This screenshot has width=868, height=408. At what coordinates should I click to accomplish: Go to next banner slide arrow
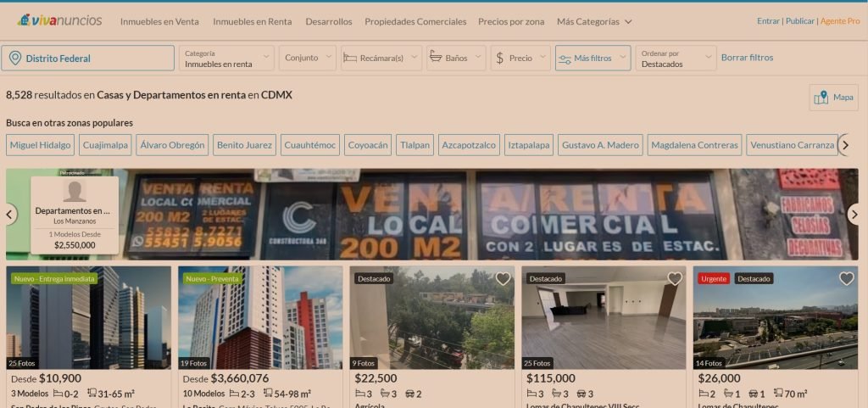pyautogui.click(x=854, y=215)
